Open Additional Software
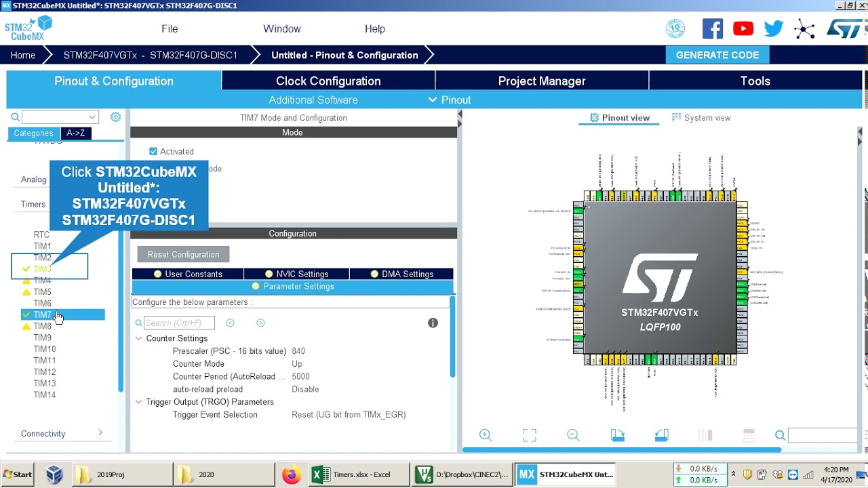 [313, 100]
